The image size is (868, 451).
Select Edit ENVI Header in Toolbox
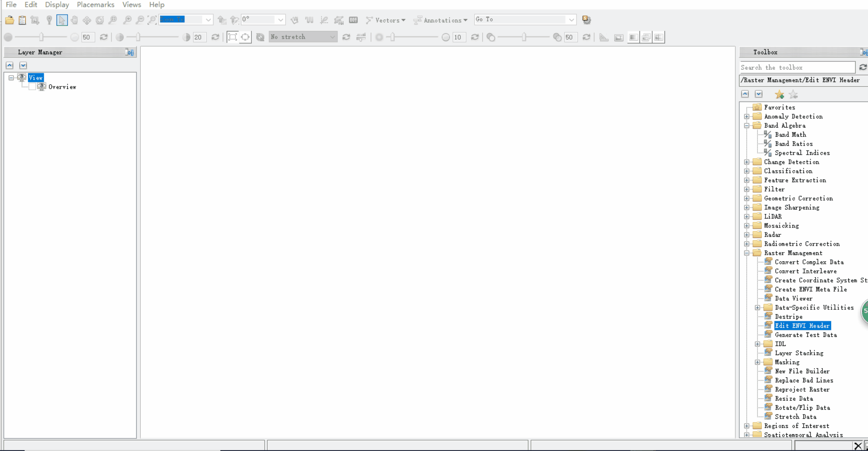click(802, 326)
